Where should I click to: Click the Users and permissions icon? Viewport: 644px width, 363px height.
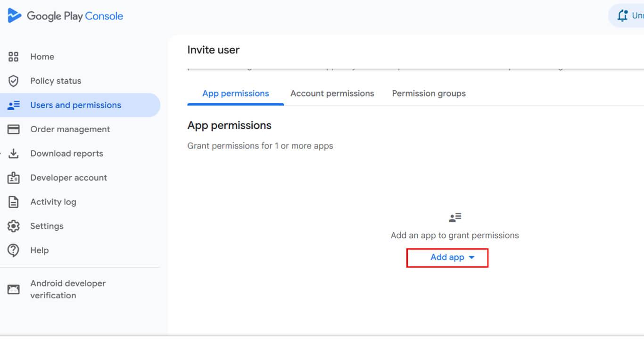[x=14, y=105]
